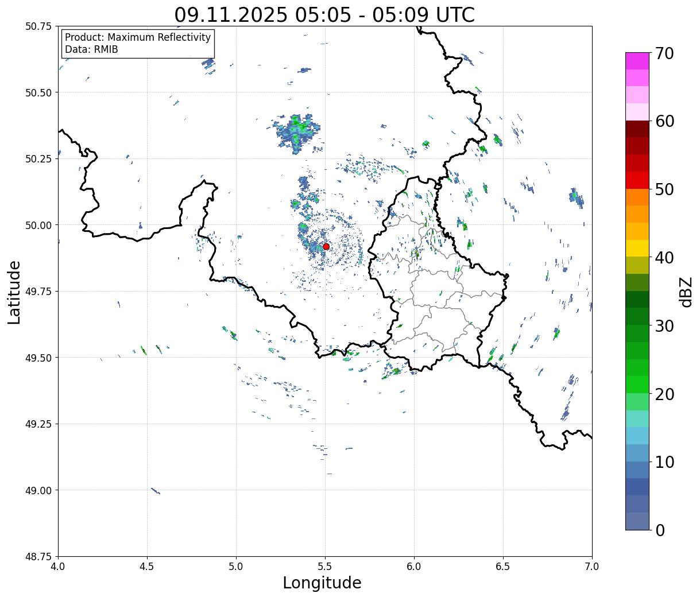This screenshot has height=597, width=700.
Task: Click the light cyan swatch above 10 dBZ
Action: pyautogui.click(x=637, y=436)
